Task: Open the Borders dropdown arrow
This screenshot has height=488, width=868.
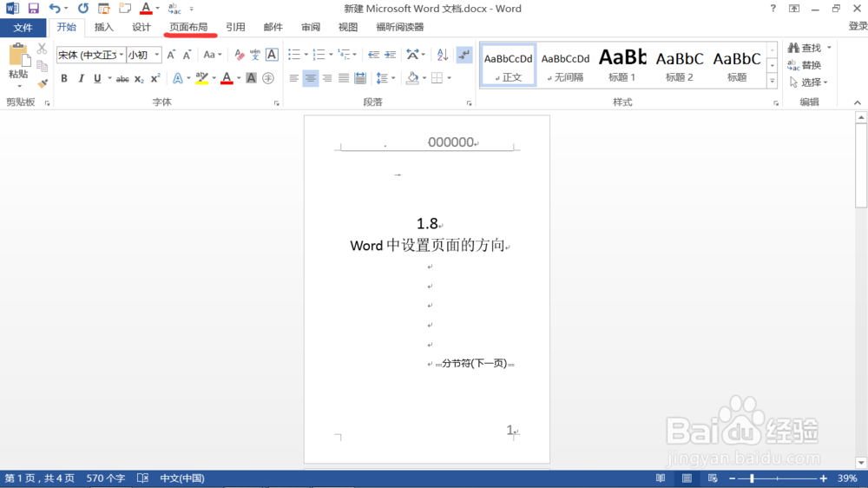Action: click(x=449, y=78)
